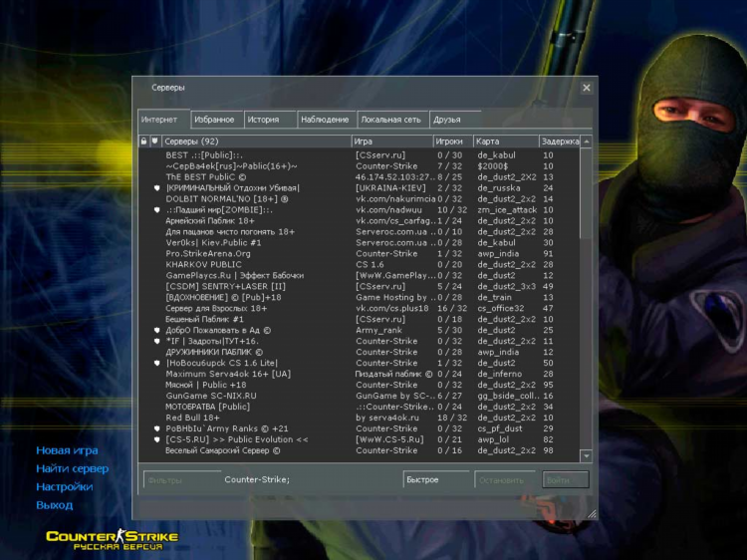Click shield icon beside *IF | Задроты|ТУТ+16.
The height and width of the screenshot is (560, 747).
click(x=156, y=341)
